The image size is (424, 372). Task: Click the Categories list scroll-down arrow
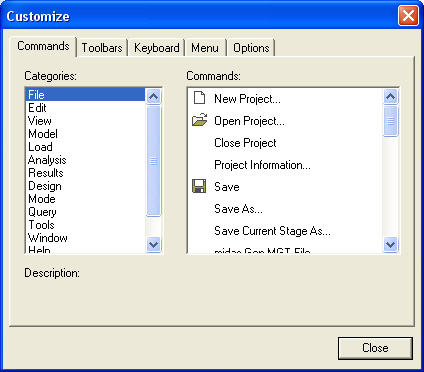[x=154, y=245]
